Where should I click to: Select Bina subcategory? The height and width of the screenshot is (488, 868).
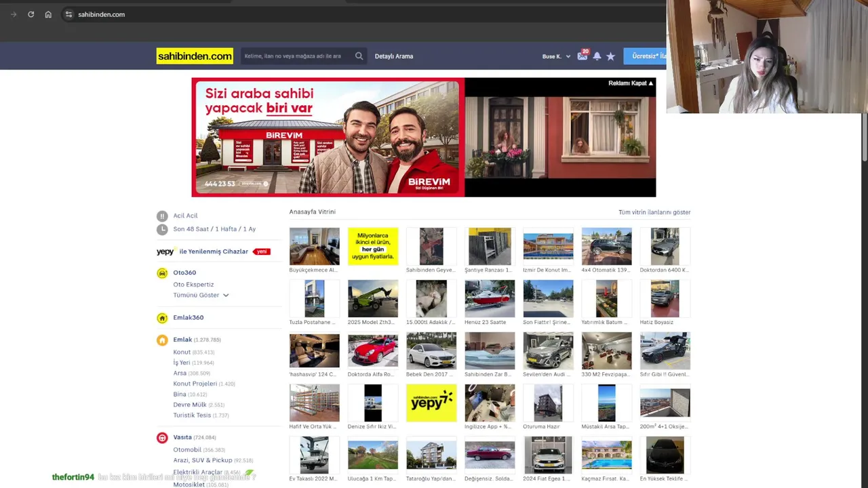(179, 394)
